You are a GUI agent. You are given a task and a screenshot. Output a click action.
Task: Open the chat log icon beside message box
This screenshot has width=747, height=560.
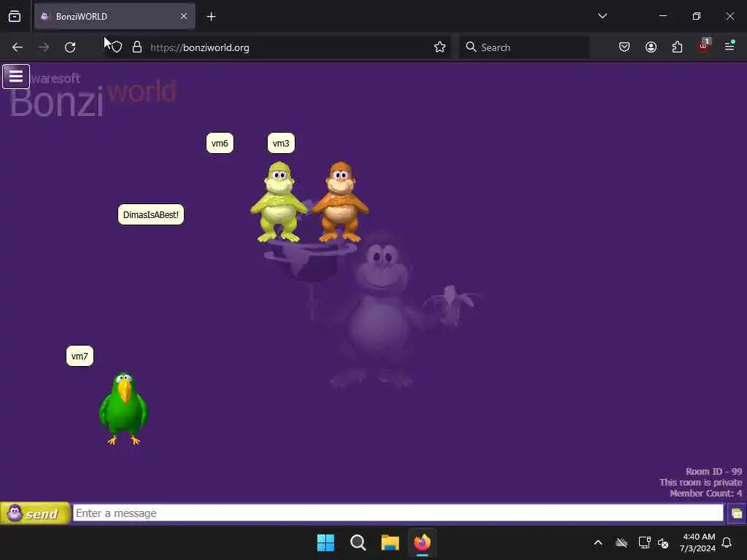coord(736,513)
